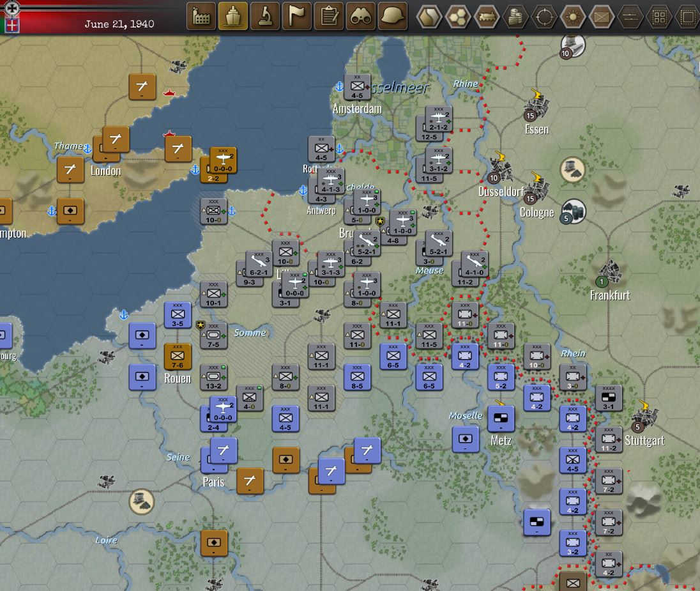Image resolution: width=700 pixels, height=591 pixels.
Task: Select the 4-5 unit at Amsterdam
Action: [x=357, y=87]
